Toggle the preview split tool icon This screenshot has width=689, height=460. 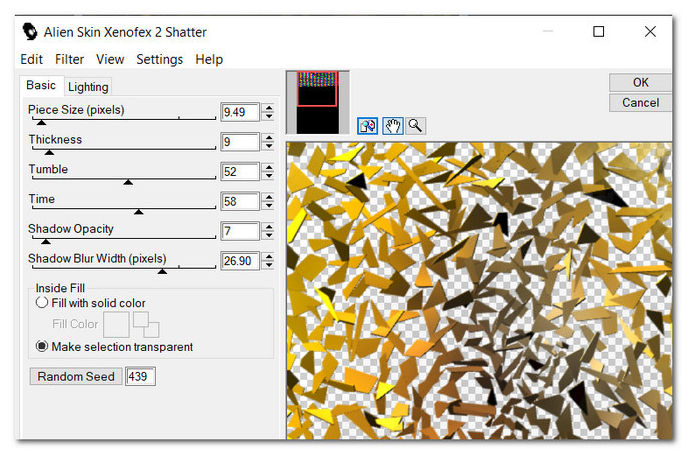click(368, 125)
